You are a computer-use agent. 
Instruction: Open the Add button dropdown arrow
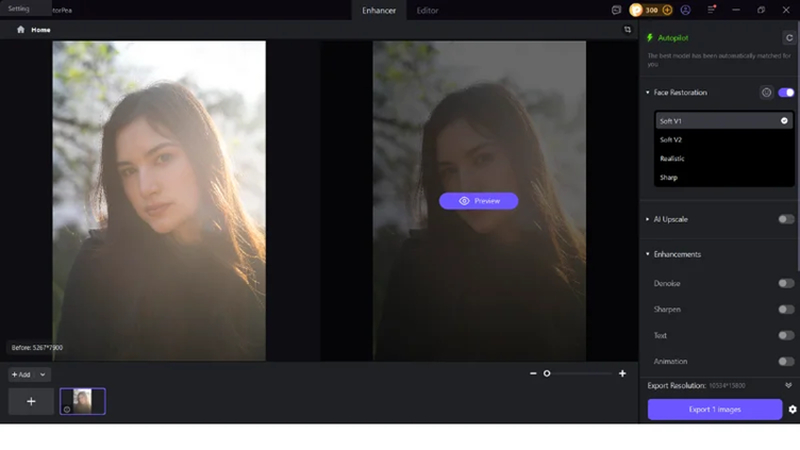click(x=43, y=374)
